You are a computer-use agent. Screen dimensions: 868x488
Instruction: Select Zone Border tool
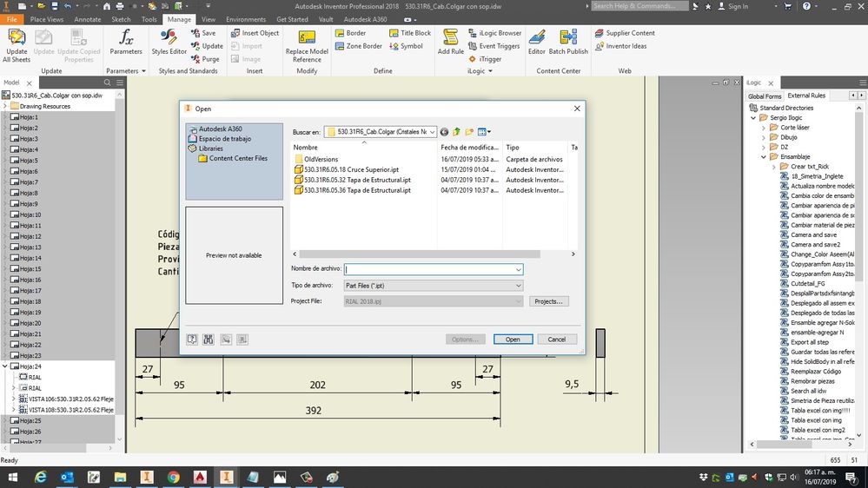(359, 46)
